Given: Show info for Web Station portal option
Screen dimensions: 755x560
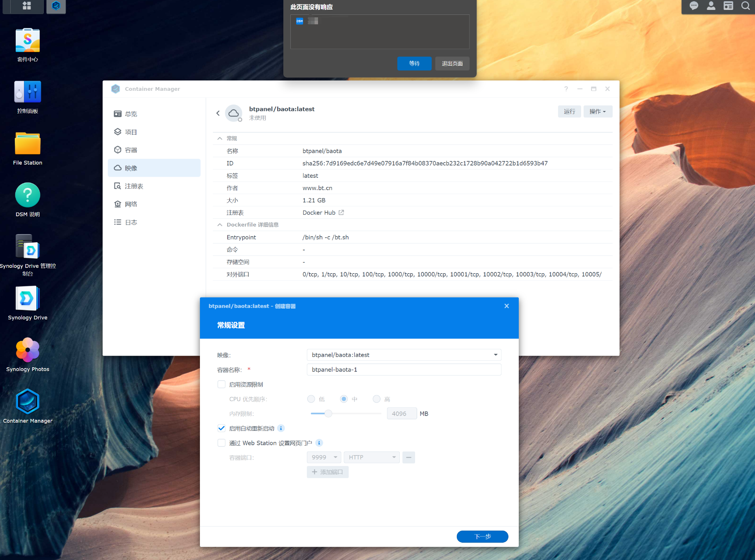Looking at the screenshot, I should coord(319,443).
